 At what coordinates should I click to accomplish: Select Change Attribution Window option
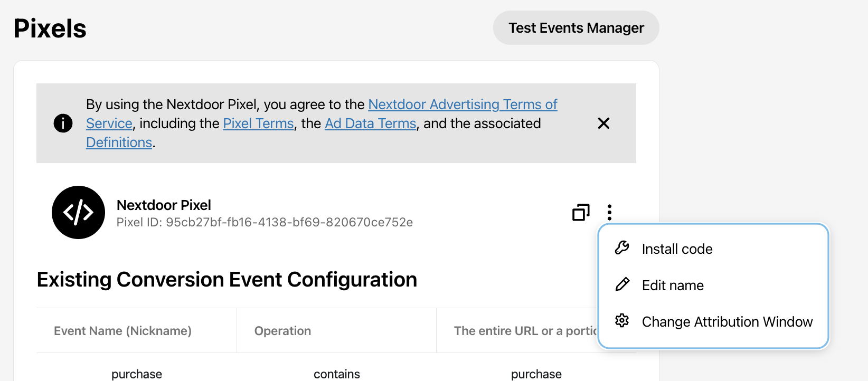(x=727, y=322)
